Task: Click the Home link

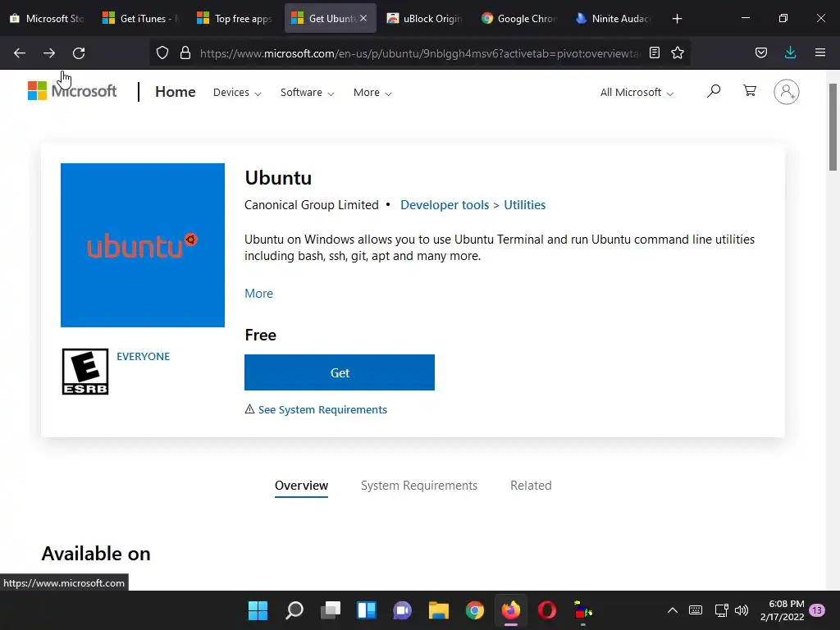Action: click(x=176, y=92)
